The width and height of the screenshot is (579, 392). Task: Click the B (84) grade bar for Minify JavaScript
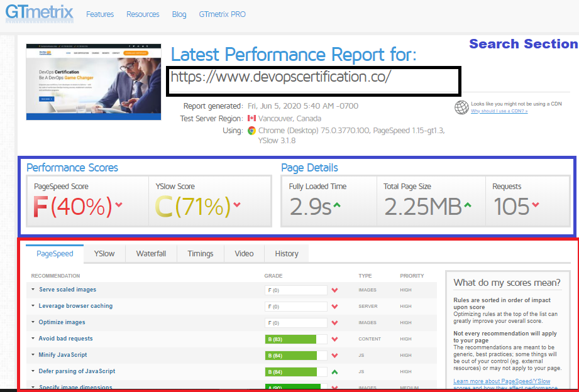(x=295, y=355)
